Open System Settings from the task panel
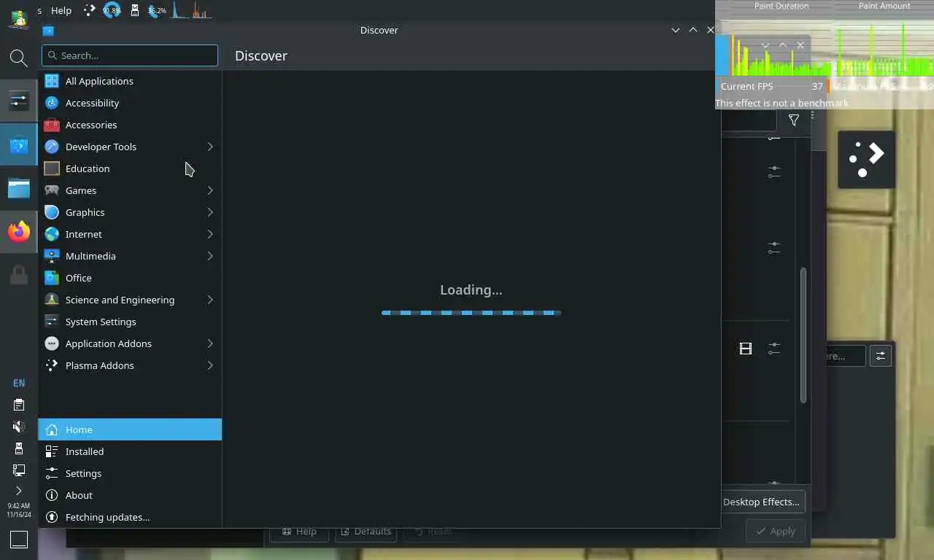Image resolution: width=934 pixels, height=560 pixels. [x=19, y=100]
